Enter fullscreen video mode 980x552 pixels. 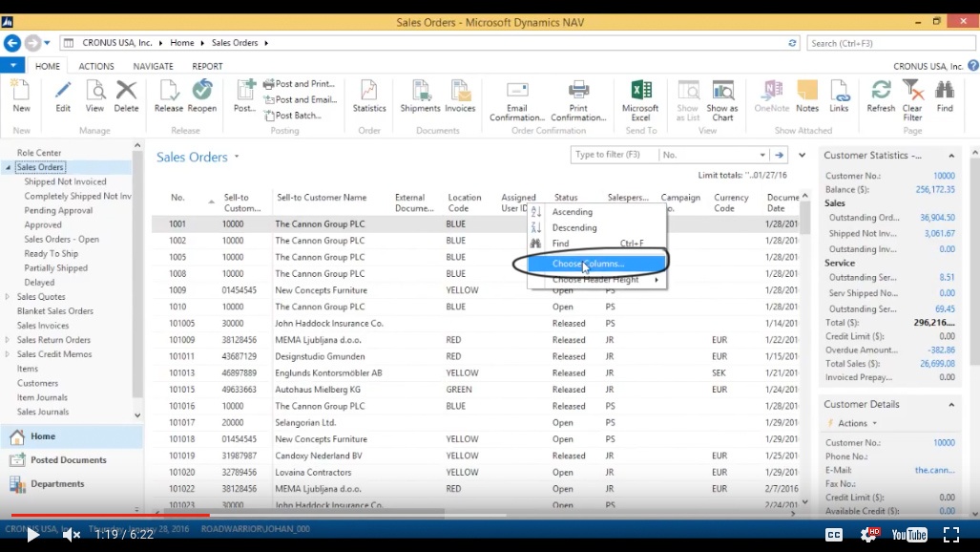(x=950, y=535)
